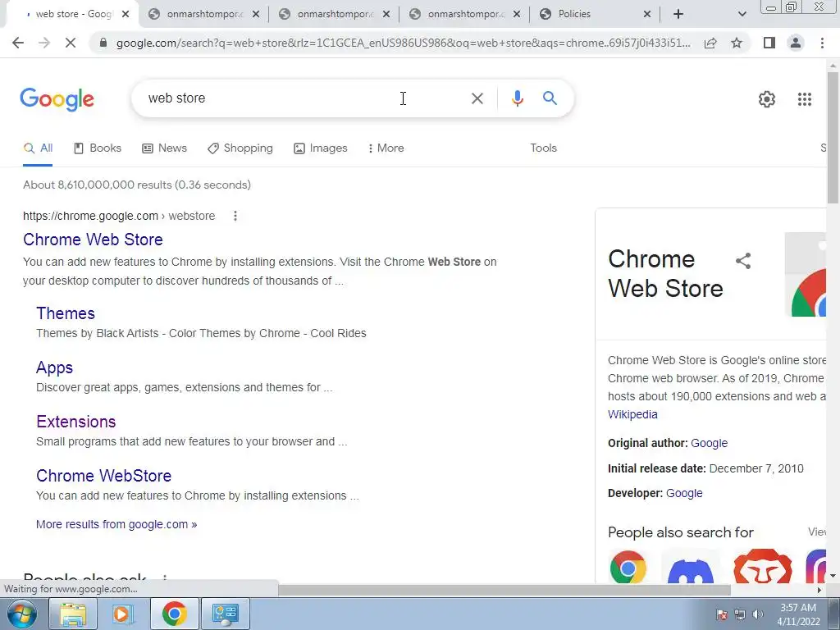
Task: Click the network icon in the system tray
Action: 740,614
